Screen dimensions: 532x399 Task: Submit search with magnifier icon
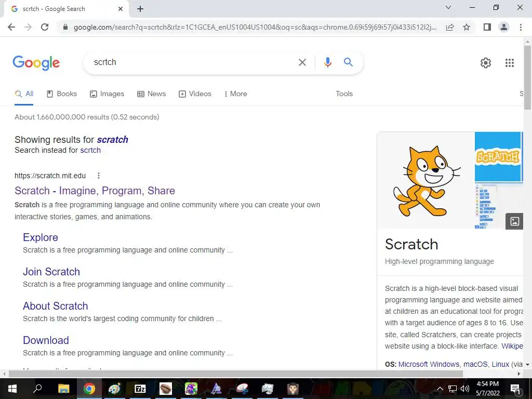coord(348,62)
